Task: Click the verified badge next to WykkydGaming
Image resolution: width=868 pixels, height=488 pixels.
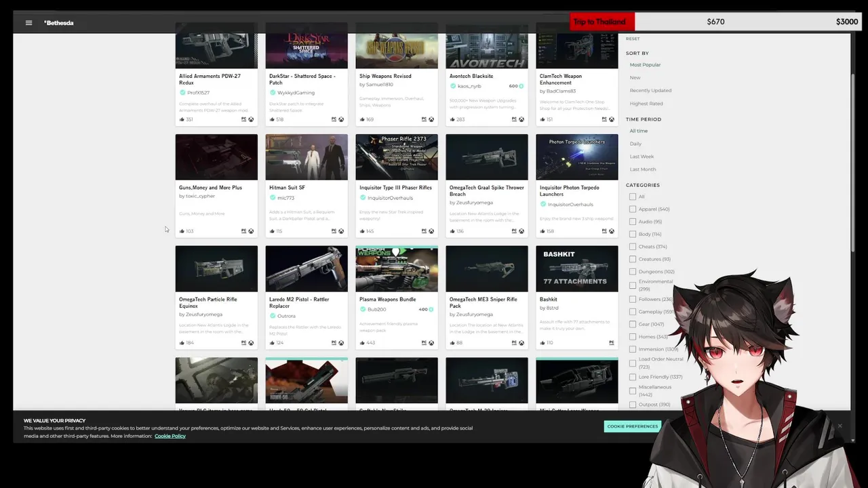Action: (x=273, y=93)
